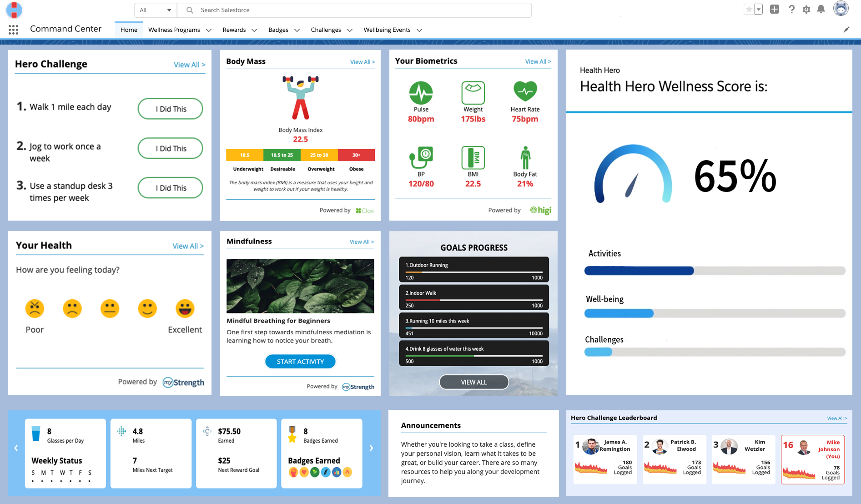Switch to the Home tab
The height and width of the screenshot is (504, 861).
129,30
